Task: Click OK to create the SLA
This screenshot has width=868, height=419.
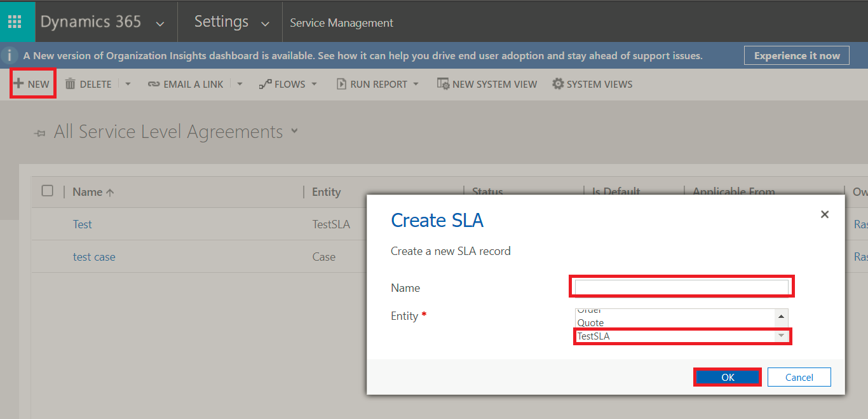Action: pos(726,376)
